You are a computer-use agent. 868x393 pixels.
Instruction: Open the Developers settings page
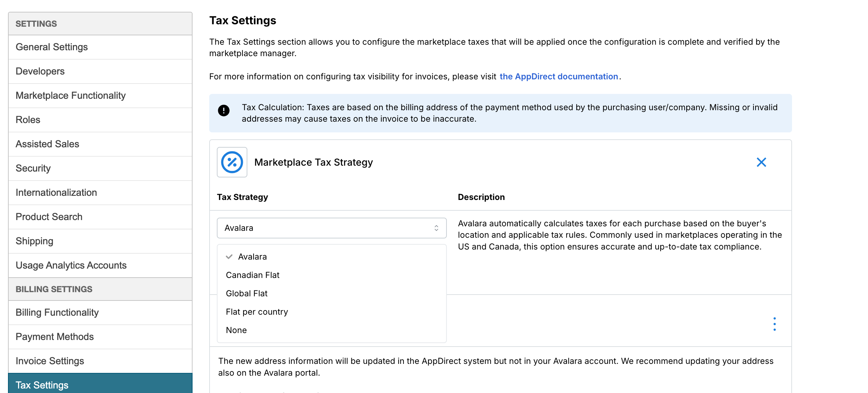click(x=40, y=71)
